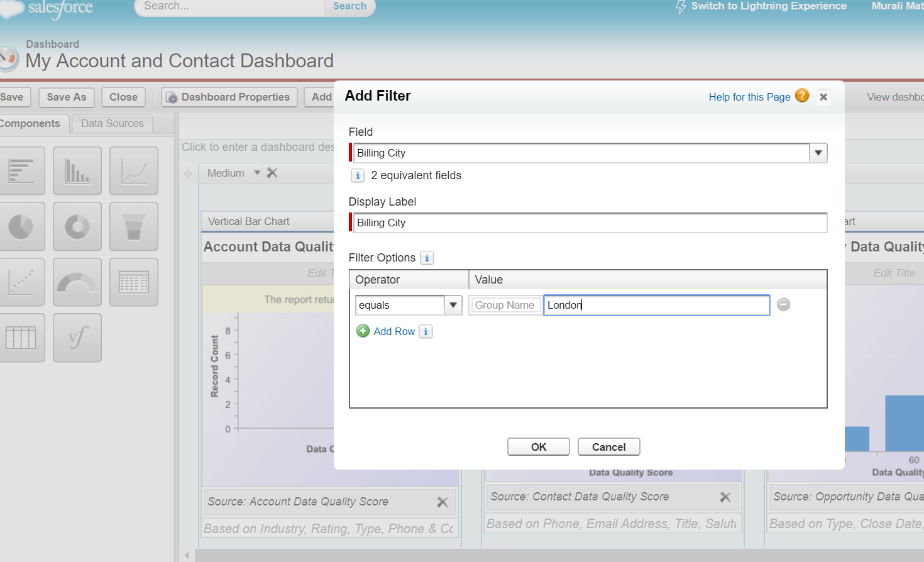924x562 pixels.
Task: Select the Visualforce page component
Action: click(77, 338)
